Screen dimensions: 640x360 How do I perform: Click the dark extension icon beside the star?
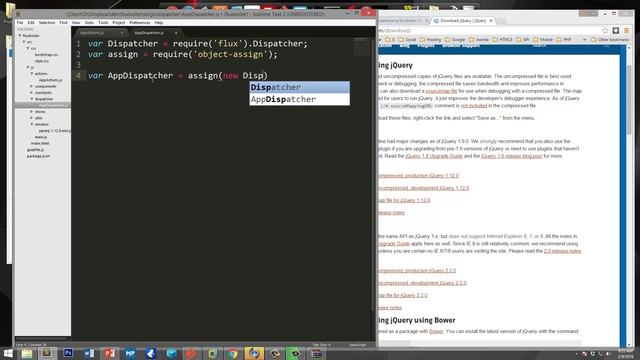616,31
